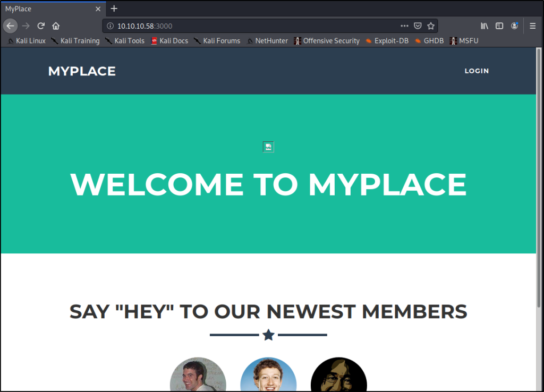Click the middle member profile photo
The height and width of the screenshot is (392, 544).
pos(268,376)
